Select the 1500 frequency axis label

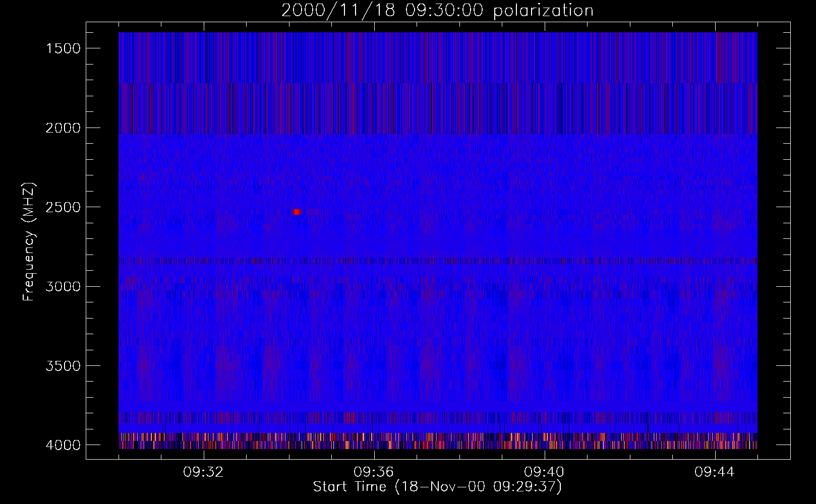pos(63,48)
